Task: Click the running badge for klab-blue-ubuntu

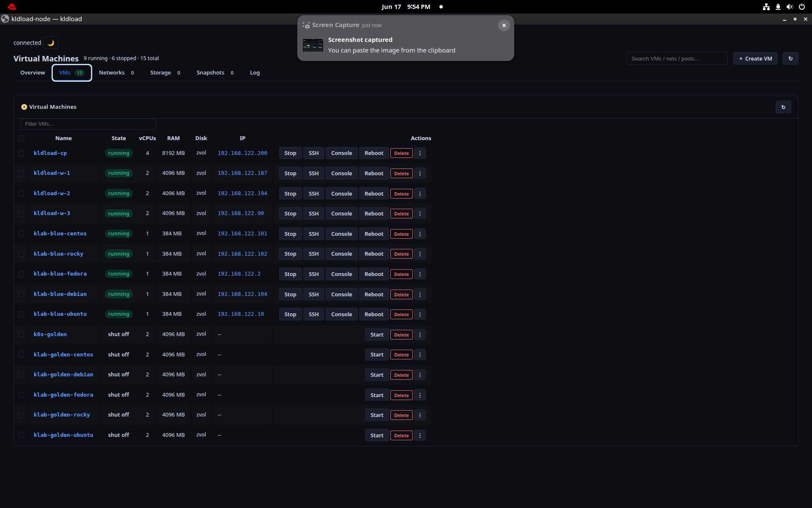Action: coord(118,314)
